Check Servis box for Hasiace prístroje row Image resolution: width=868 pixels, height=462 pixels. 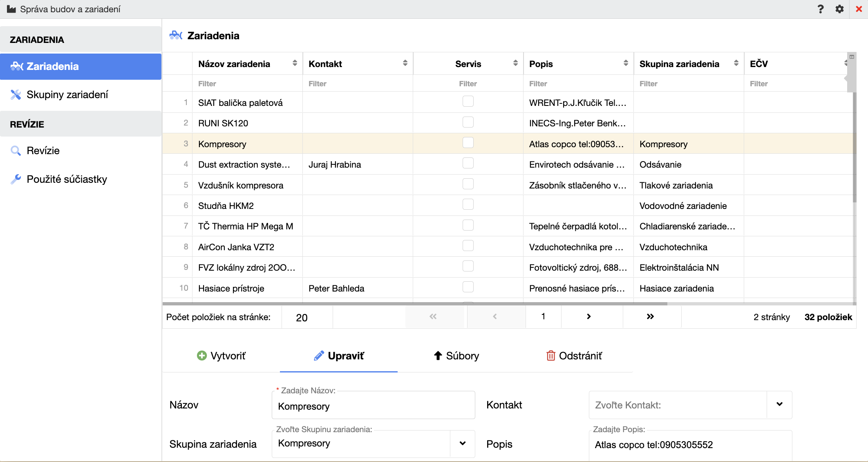468,287
